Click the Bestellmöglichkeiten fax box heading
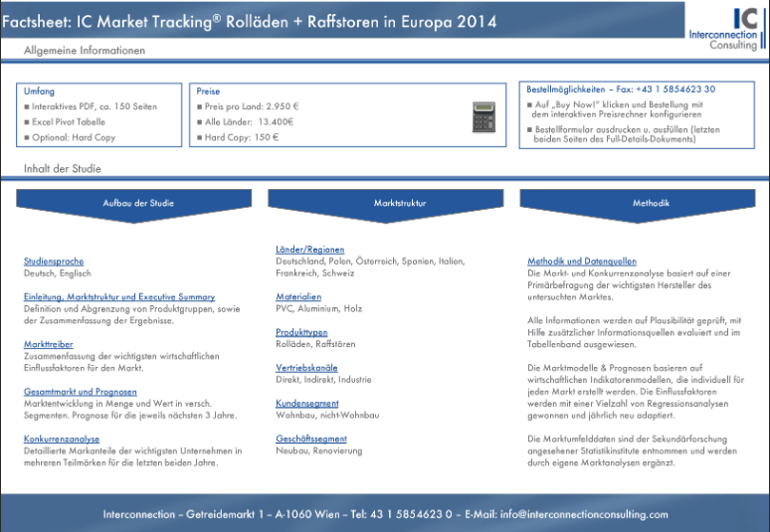 click(620, 89)
